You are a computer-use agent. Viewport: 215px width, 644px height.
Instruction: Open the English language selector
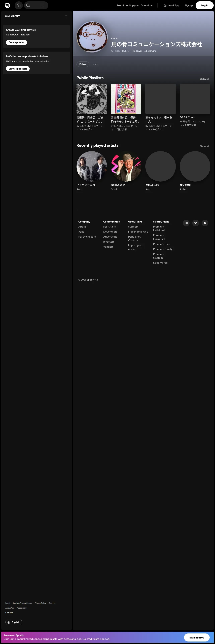(14, 622)
